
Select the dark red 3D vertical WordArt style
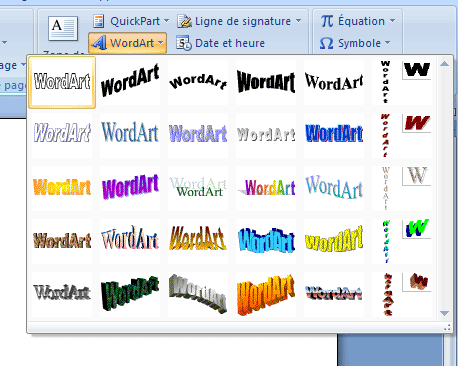(402, 294)
